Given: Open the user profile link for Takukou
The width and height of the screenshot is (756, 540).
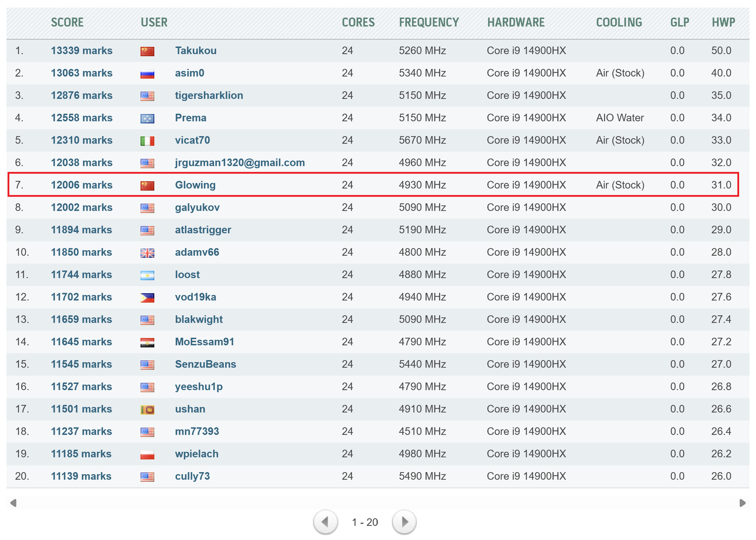Looking at the screenshot, I should coord(196,51).
